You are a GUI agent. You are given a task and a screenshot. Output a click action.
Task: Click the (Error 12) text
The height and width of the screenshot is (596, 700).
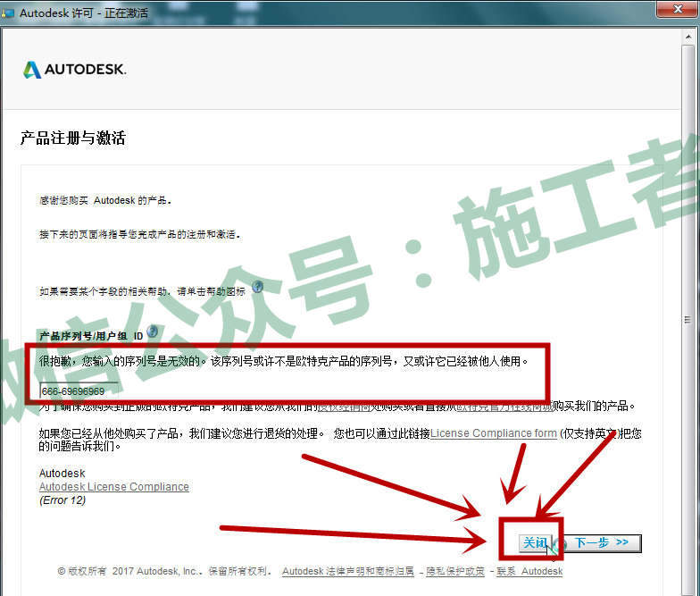(x=62, y=500)
